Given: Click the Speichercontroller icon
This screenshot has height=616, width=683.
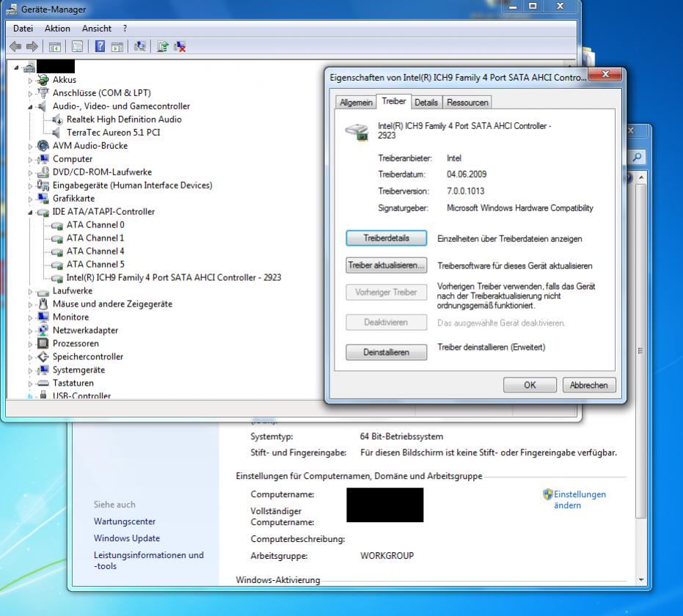Looking at the screenshot, I should click(43, 356).
